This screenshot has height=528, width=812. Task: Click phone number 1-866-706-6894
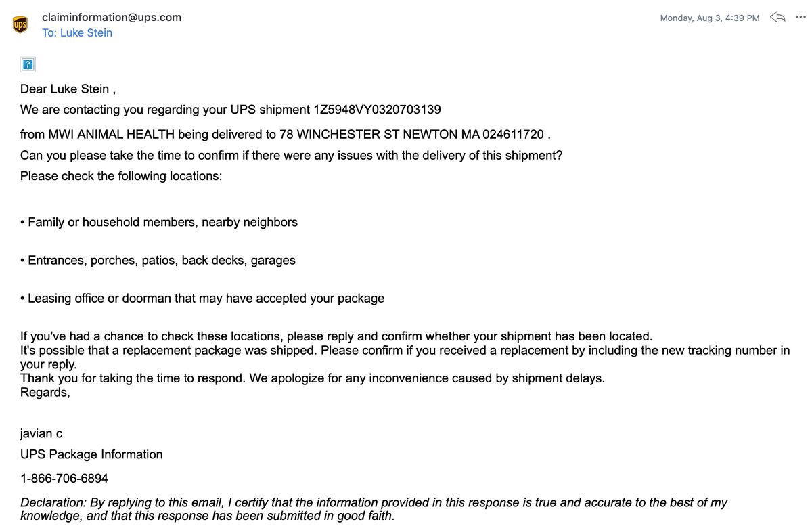click(x=64, y=479)
